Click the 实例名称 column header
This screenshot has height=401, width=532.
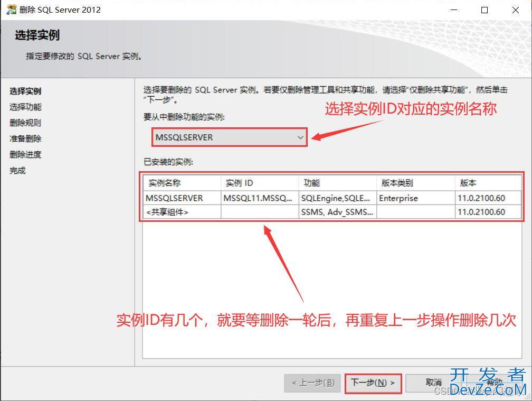click(182, 183)
